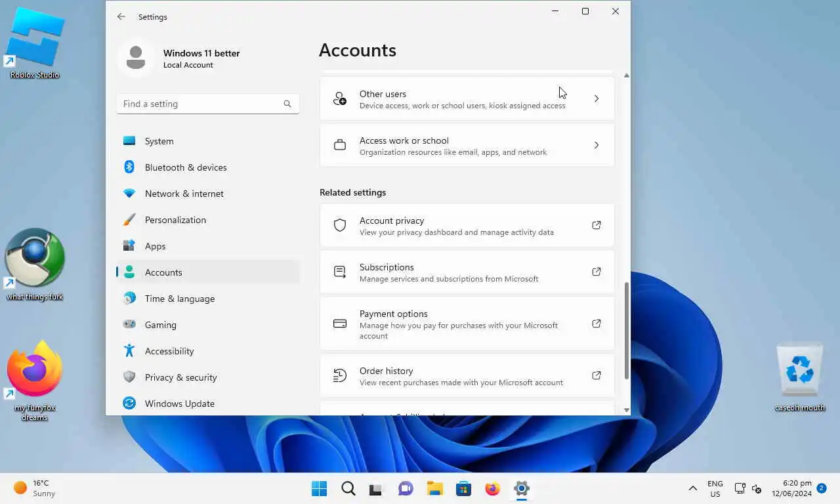Open Subscriptions external link arrow
Screen dimensions: 840x504
point(597,272)
